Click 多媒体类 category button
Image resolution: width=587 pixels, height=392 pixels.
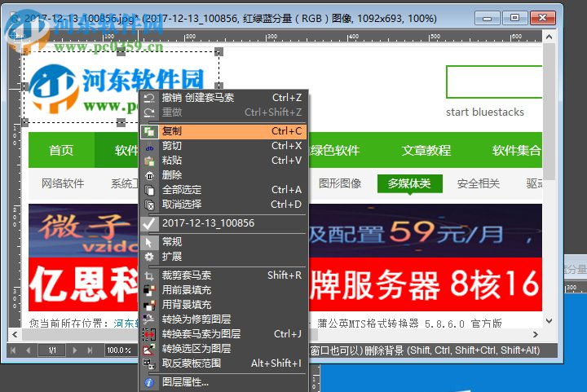click(x=409, y=183)
